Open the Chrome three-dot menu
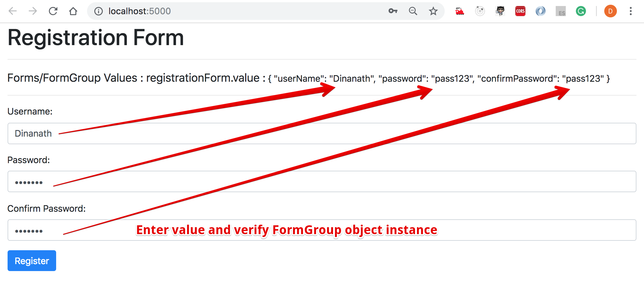This screenshot has height=284, width=644. [631, 11]
